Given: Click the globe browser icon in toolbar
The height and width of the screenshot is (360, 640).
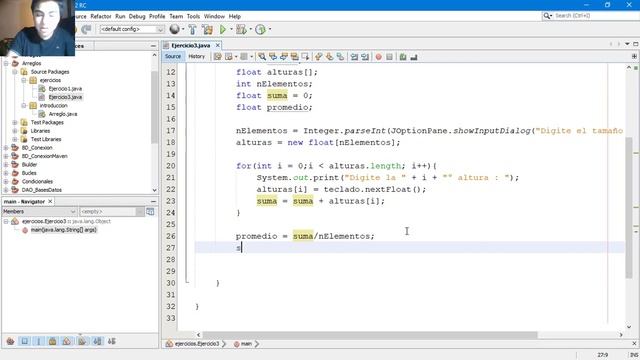Looking at the screenshot, I should 175,29.
